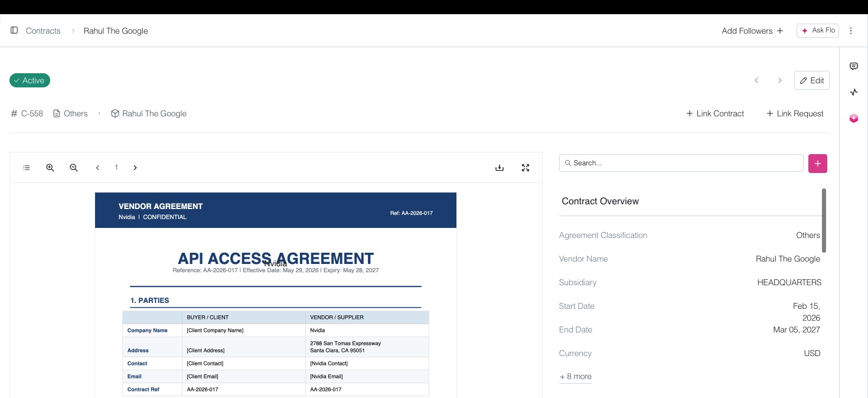
Task: Open the Ask Flo assistant
Action: [818, 31]
